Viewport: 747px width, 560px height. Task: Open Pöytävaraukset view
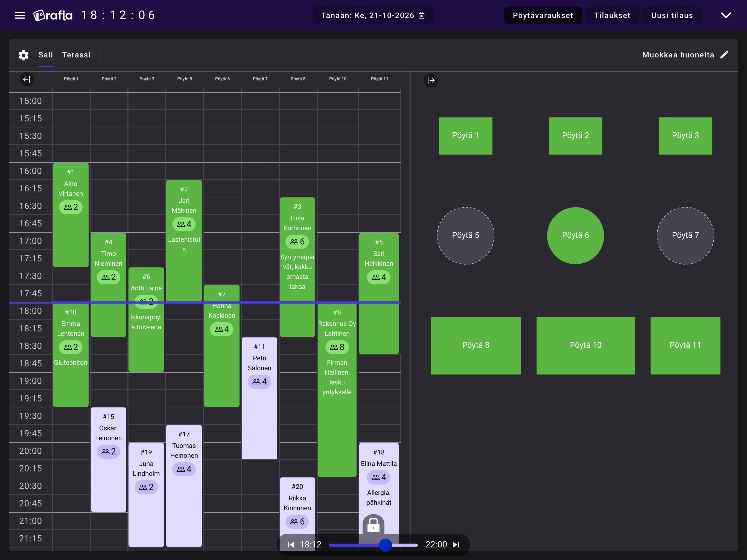543,16
